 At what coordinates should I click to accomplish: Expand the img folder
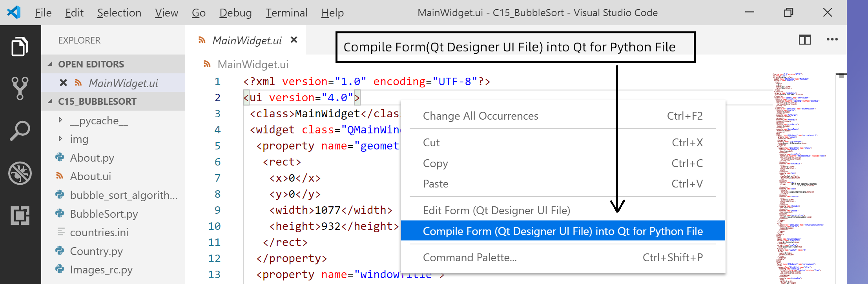(x=60, y=138)
